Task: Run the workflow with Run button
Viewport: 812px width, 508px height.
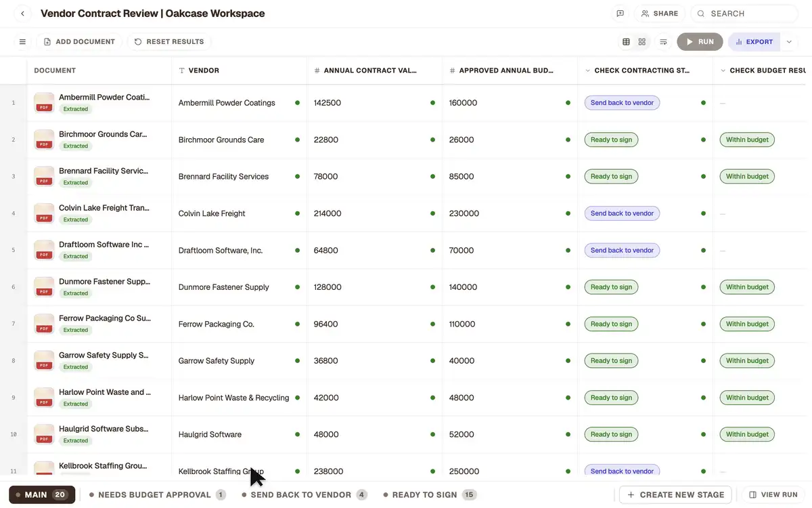Action: pyautogui.click(x=700, y=42)
